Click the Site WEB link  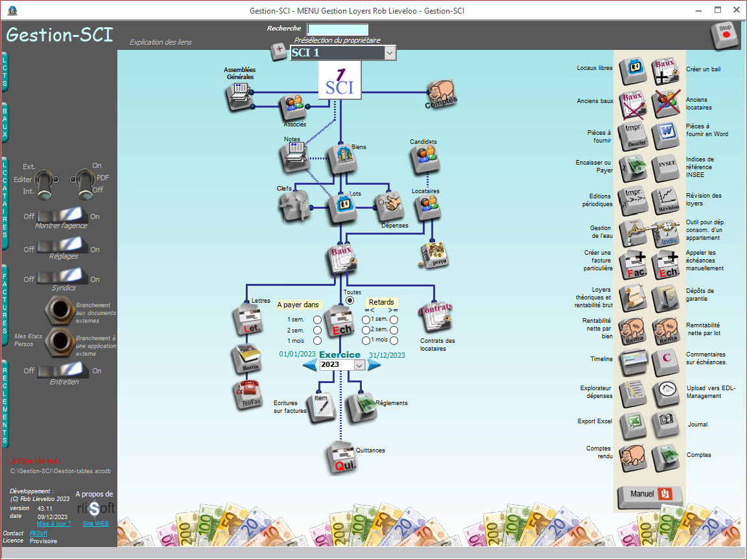point(96,524)
